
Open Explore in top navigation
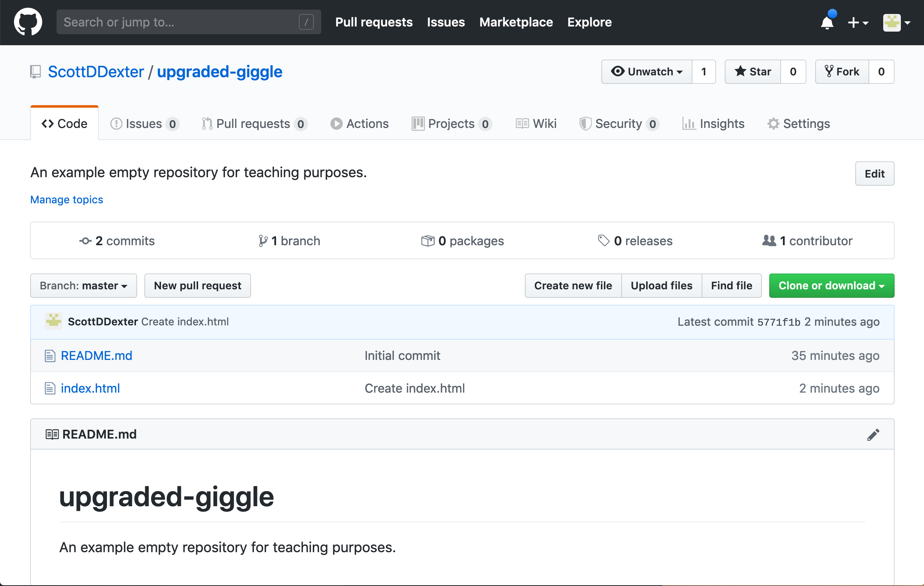click(590, 22)
